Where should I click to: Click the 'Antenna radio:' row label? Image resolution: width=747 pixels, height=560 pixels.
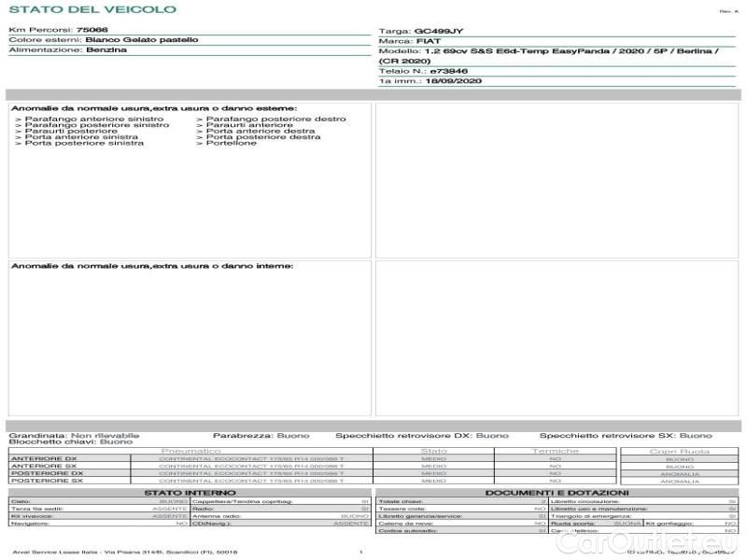pos(217,516)
